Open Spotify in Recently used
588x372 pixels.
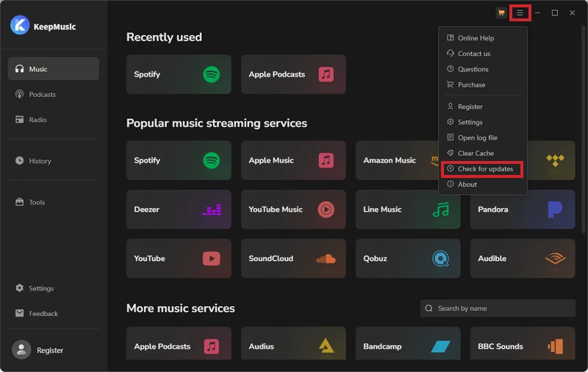point(179,74)
